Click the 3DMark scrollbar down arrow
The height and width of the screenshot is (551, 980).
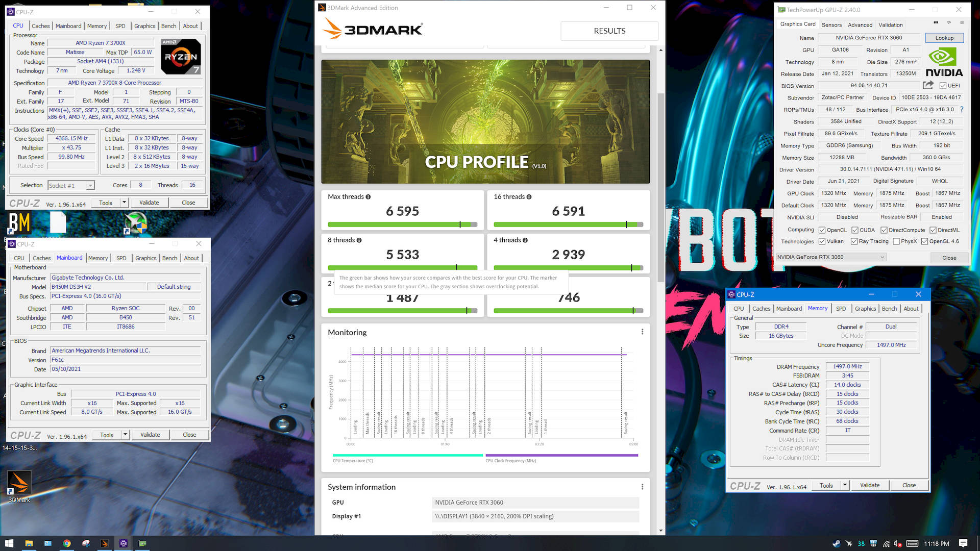click(x=660, y=531)
